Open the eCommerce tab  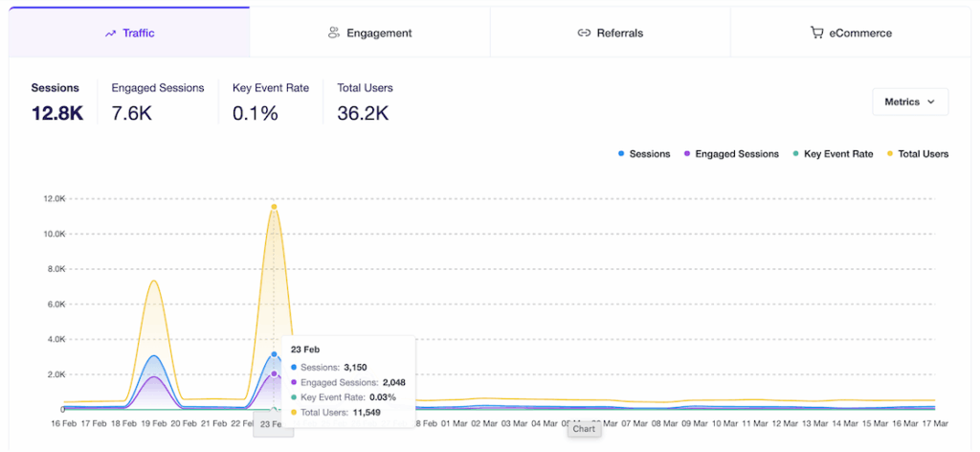(x=851, y=33)
